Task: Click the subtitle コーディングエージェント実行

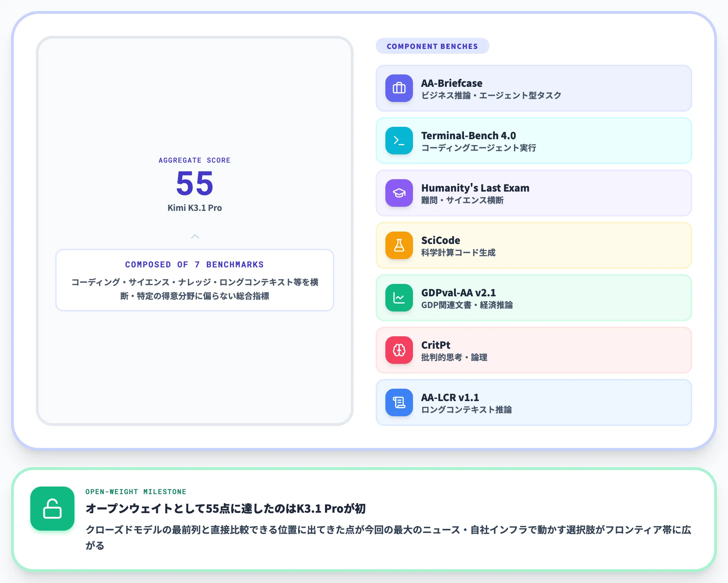Action: [479, 148]
